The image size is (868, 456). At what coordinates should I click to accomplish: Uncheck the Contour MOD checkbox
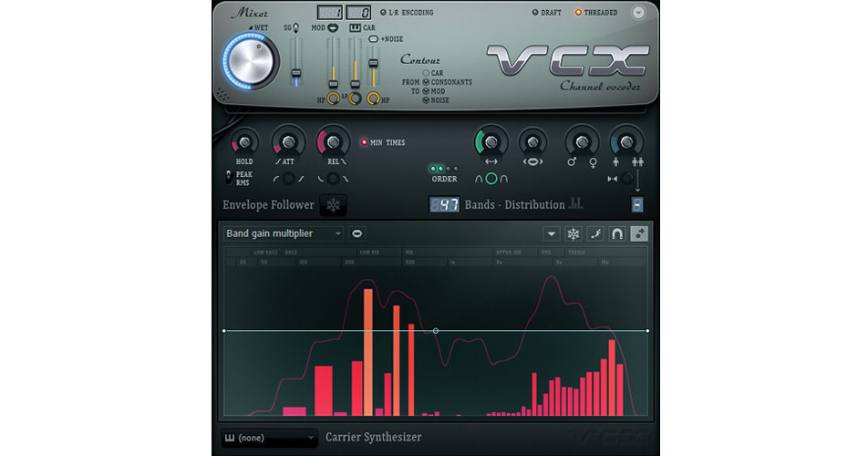click(x=426, y=91)
